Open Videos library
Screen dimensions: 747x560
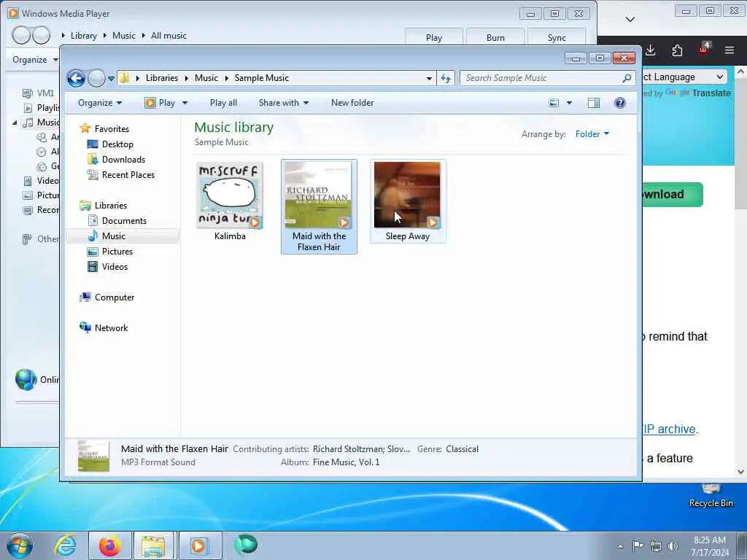(115, 267)
